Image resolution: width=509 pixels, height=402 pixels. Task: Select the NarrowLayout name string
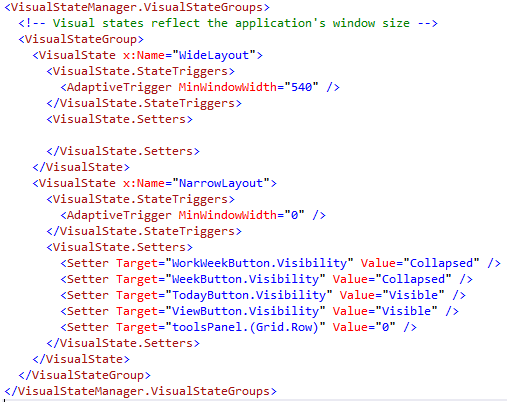[x=221, y=183]
